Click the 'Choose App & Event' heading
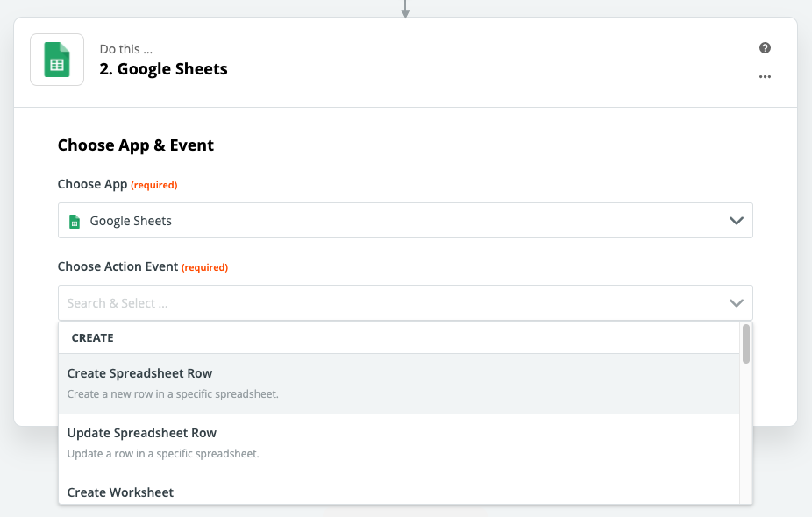 point(136,145)
